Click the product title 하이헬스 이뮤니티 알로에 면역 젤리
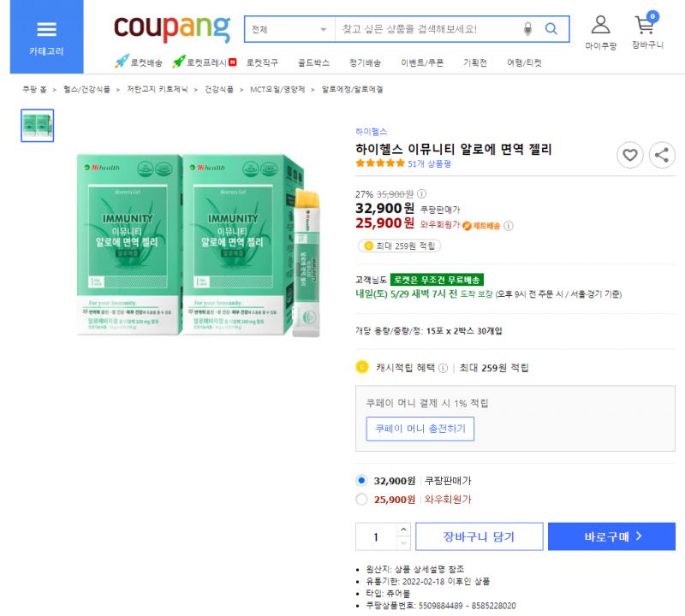Image resolution: width=685 pixels, height=616 pixels. tap(454, 150)
